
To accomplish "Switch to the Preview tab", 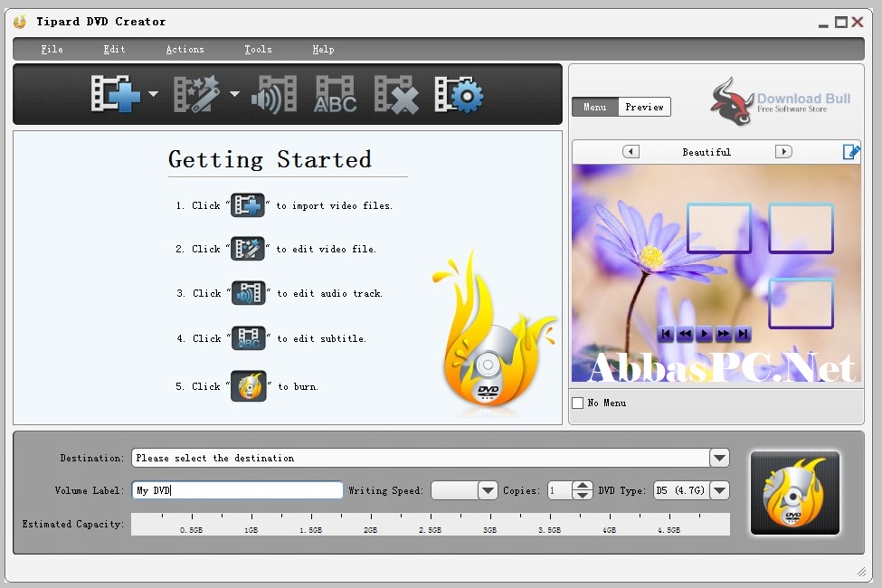I will click(x=645, y=107).
